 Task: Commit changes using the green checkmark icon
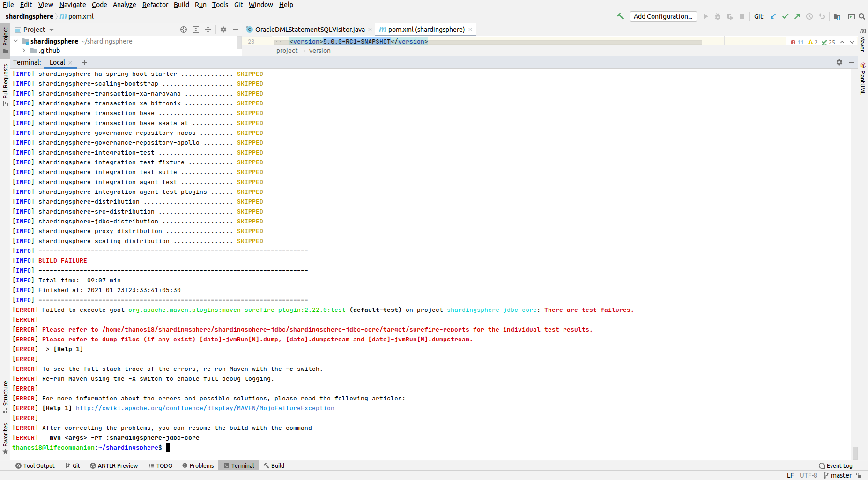785,16
